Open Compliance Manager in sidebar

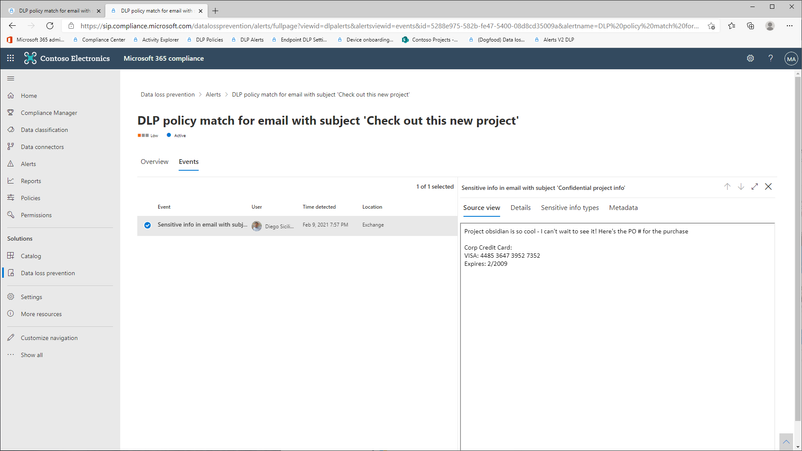pyautogui.click(x=49, y=112)
